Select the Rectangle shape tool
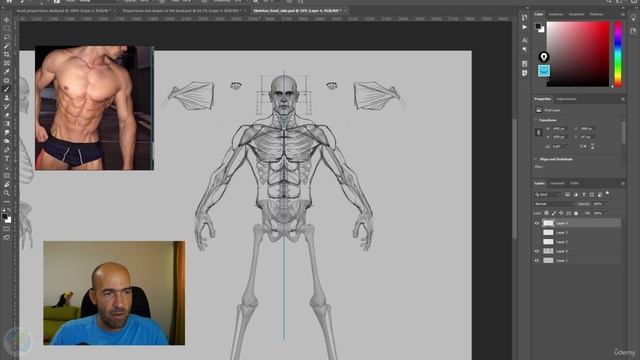Viewport: 640px width, 360px height. click(7, 176)
